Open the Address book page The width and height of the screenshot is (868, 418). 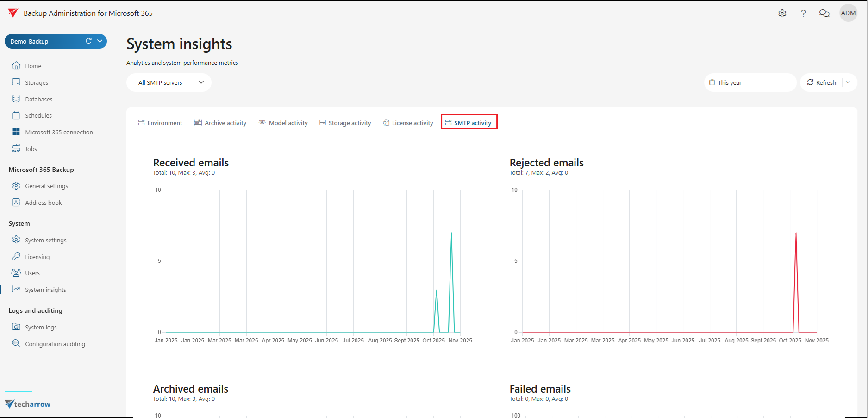coord(43,203)
